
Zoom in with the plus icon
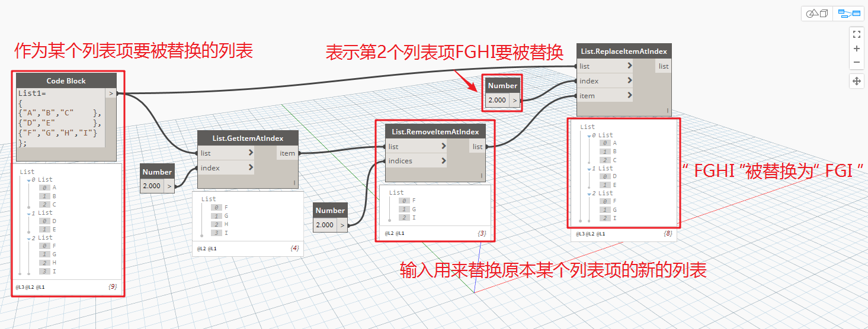pyautogui.click(x=856, y=49)
